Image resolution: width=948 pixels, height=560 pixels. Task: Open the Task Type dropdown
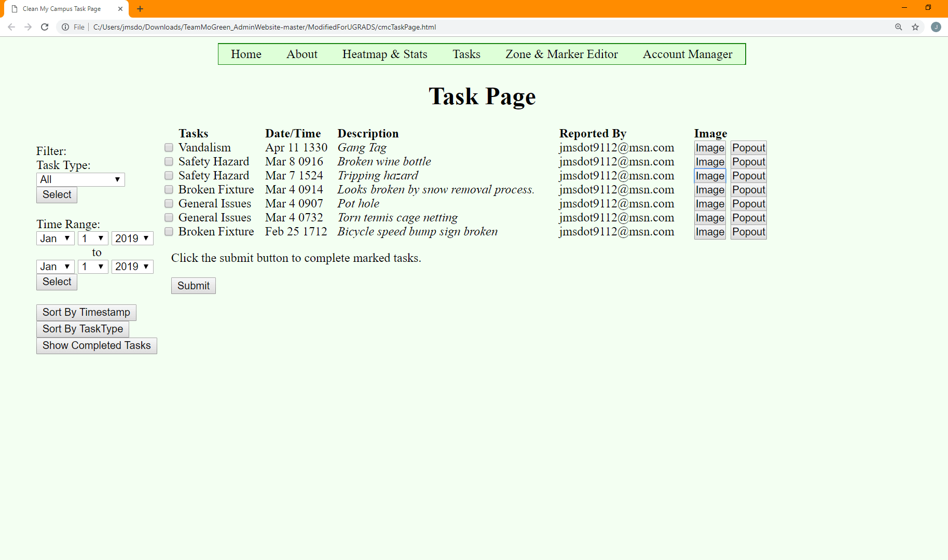80,179
